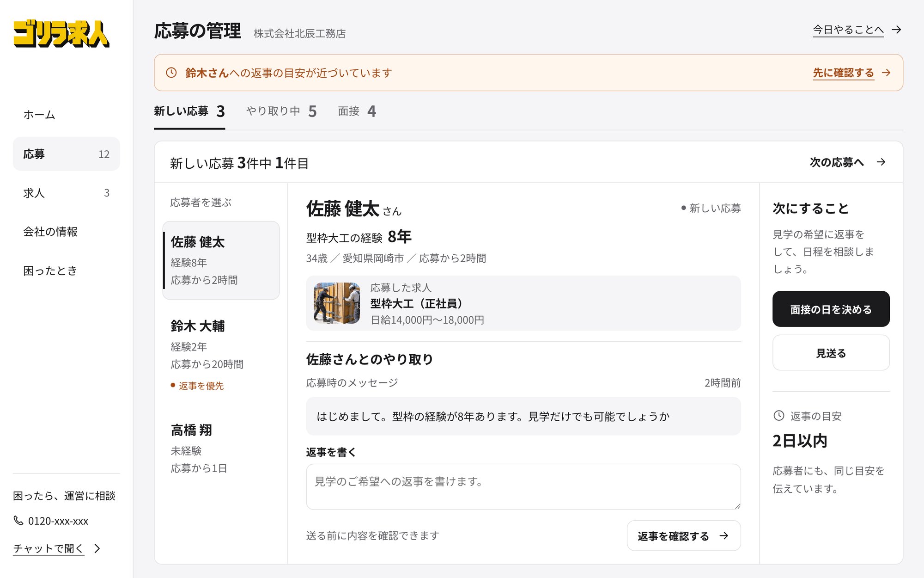Switch to the 面接 tab

click(x=357, y=111)
